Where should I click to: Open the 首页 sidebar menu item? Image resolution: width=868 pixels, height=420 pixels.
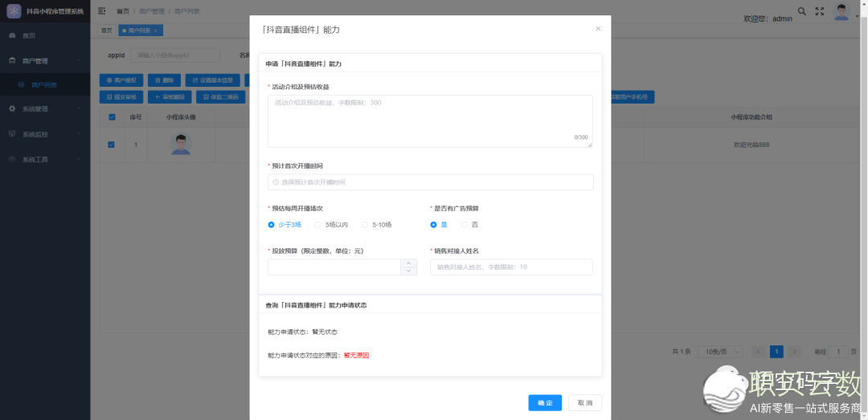[45, 35]
